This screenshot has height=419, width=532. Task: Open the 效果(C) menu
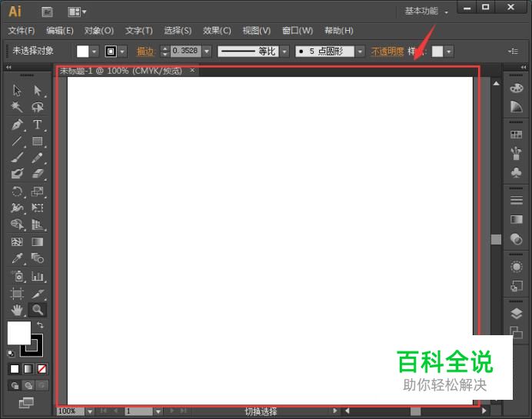pyautogui.click(x=217, y=31)
